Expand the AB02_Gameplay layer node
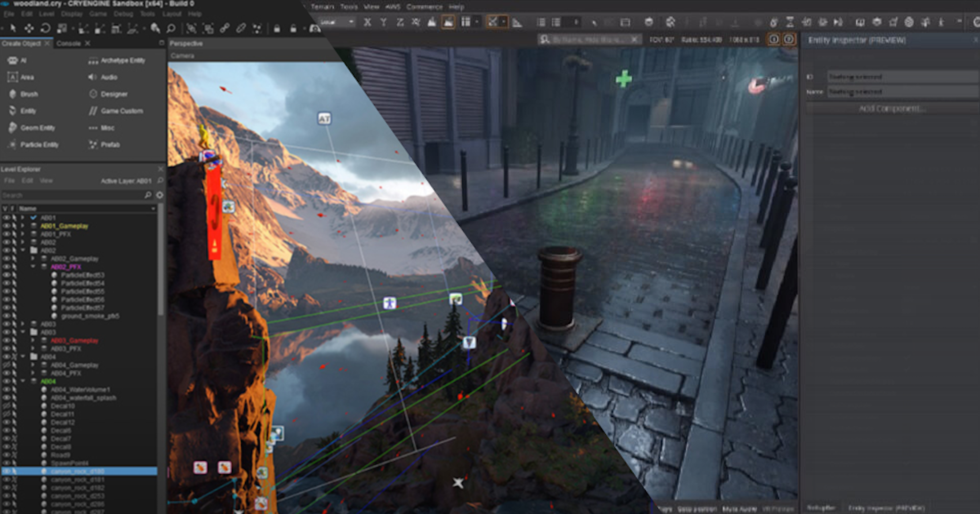 point(33,259)
